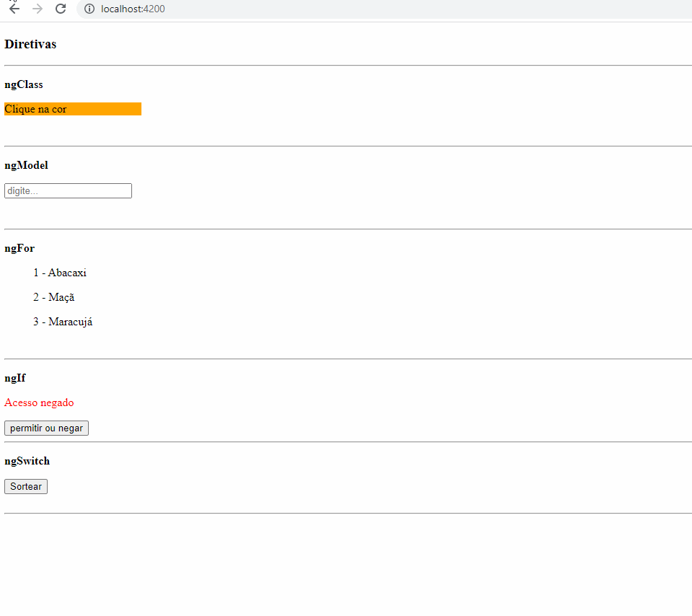Click the orange 'Clique na cor' box
The width and height of the screenshot is (692, 616).
[x=73, y=109]
